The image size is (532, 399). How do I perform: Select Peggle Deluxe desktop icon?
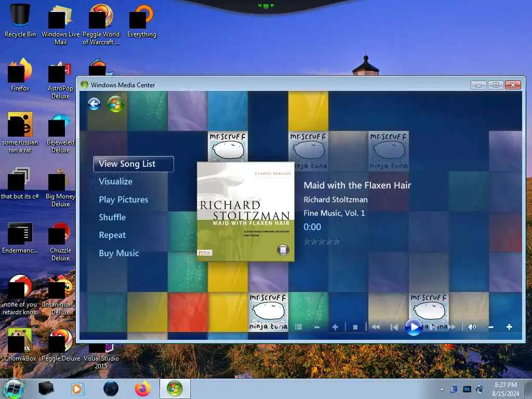60,345
